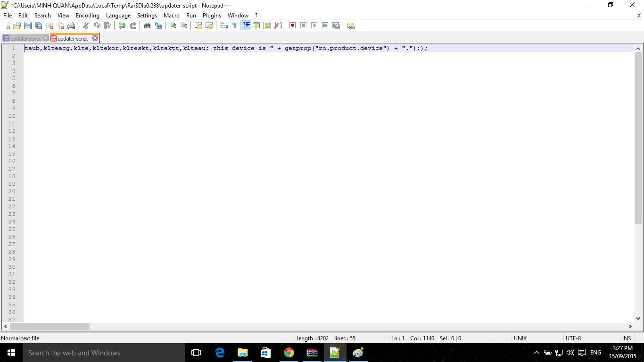Viewport: 644px width, 362px height.
Task: Click the last toolbar icon after Save Macro
Action: click(351, 25)
